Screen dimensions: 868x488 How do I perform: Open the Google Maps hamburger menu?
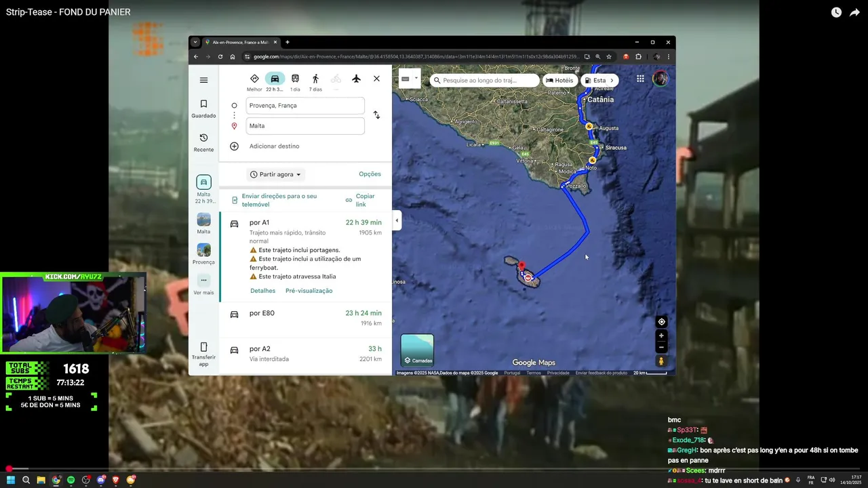203,80
